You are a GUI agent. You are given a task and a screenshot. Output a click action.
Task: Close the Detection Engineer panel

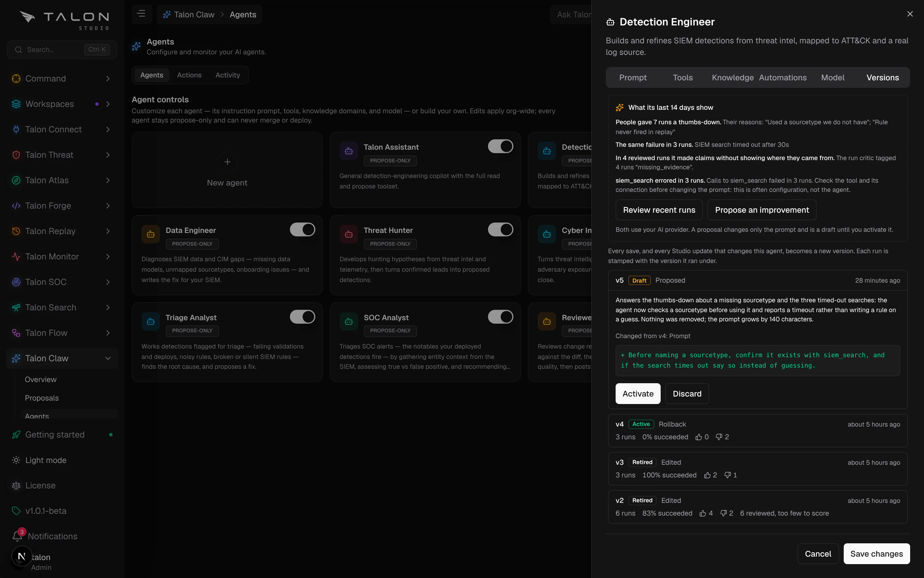coord(910,14)
